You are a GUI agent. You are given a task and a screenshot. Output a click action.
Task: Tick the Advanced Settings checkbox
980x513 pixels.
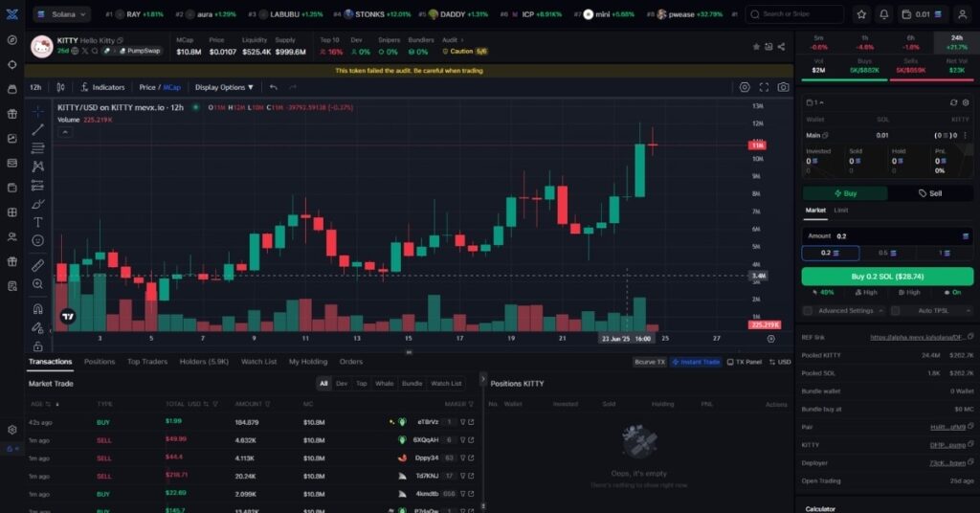808,310
